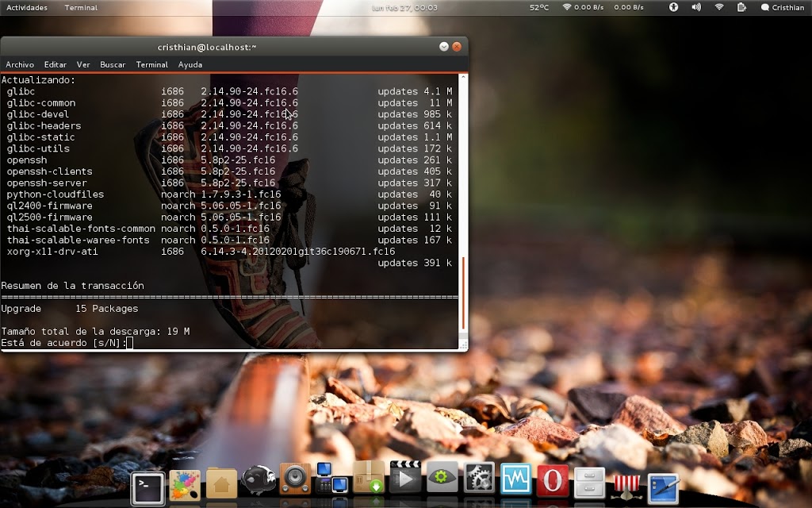Open the Cristhian user session menu

[783, 7]
